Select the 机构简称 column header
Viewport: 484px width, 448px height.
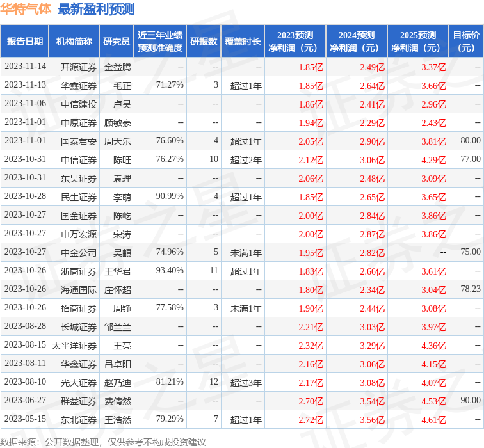(74, 42)
